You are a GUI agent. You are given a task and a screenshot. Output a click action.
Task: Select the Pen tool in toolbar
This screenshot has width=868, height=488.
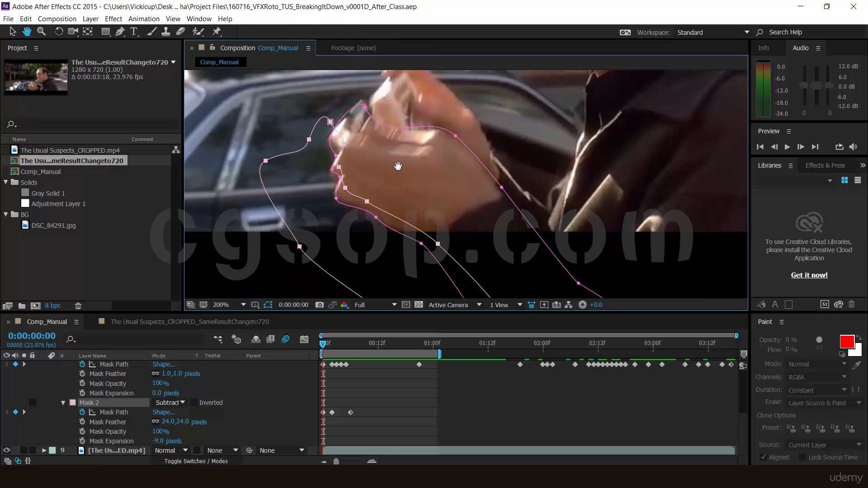120,32
